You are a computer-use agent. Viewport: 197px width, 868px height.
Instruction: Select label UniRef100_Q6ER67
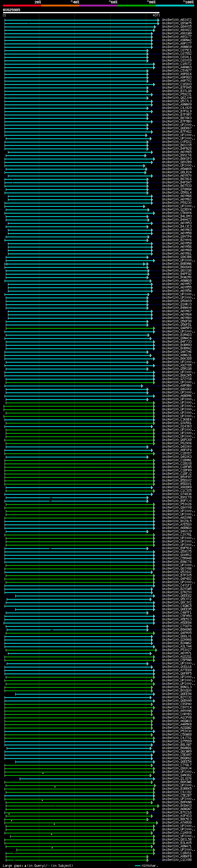[x=176, y=128]
